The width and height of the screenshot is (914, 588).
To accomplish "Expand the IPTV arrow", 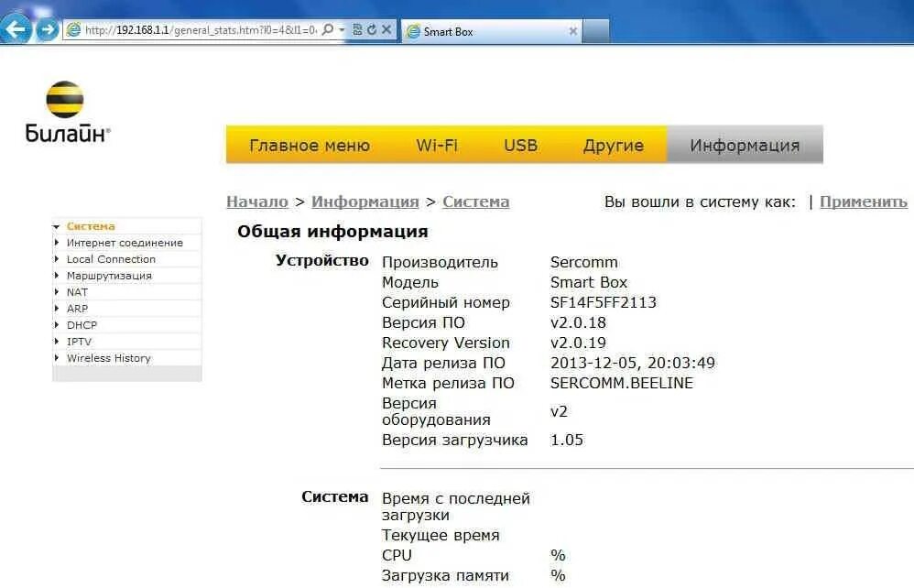I will pos(57,341).
